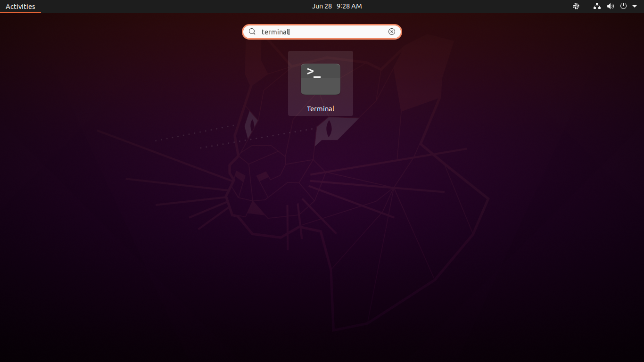The height and width of the screenshot is (362, 644).
Task: Click inside the search text field
Action: point(322,32)
